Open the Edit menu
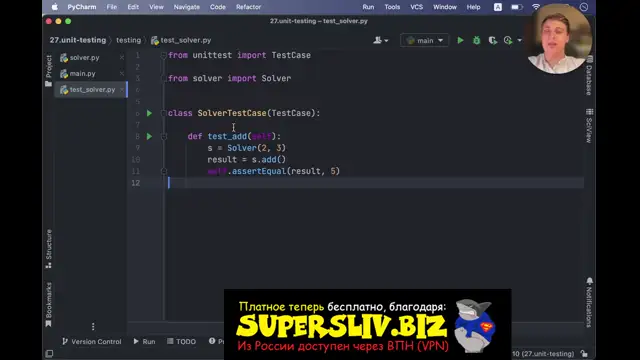640x360 pixels. [133, 7]
